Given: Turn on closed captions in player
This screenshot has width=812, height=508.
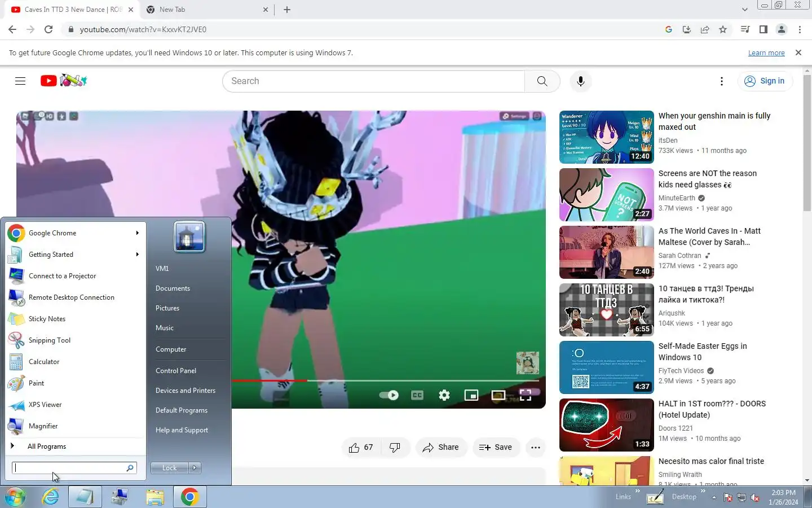Looking at the screenshot, I should coord(417,395).
